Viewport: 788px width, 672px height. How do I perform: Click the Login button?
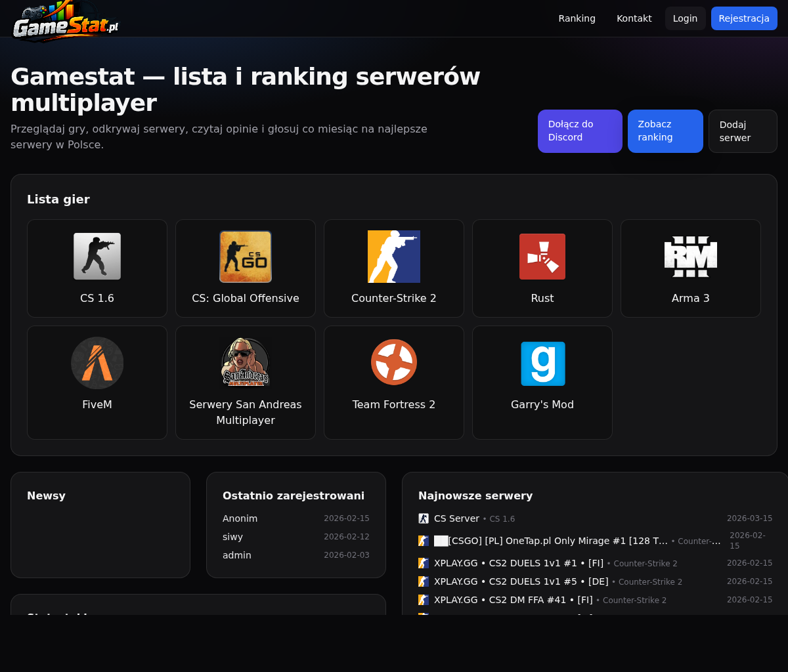point(686,18)
